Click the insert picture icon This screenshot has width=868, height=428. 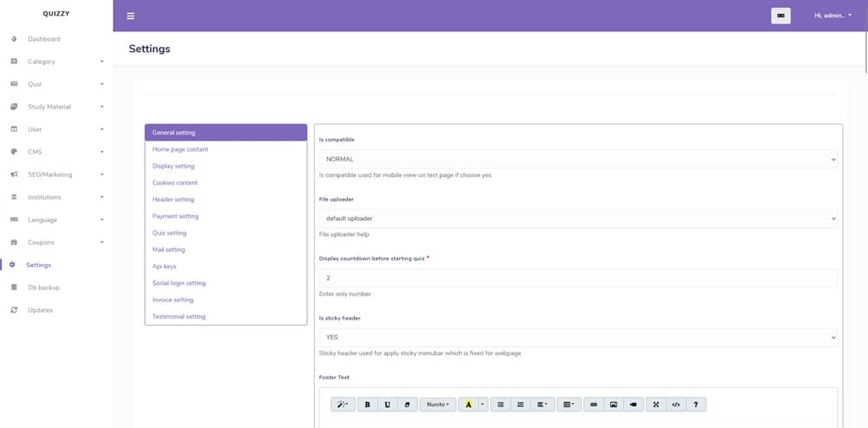(x=614, y=405)
